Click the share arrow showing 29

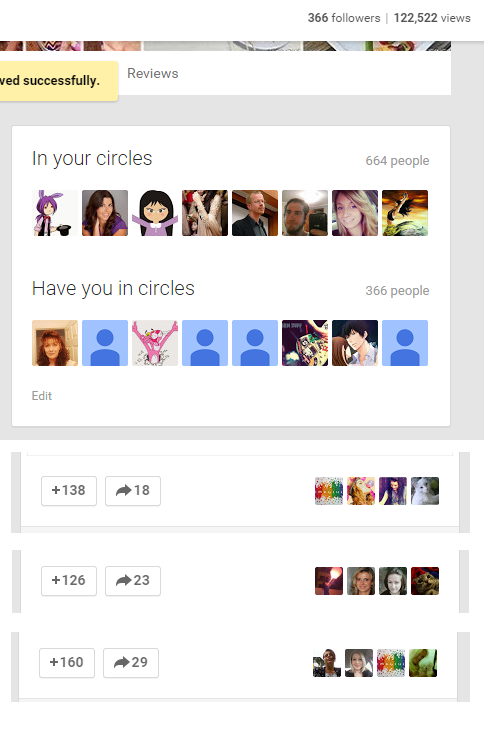click(x=131, y=662)
